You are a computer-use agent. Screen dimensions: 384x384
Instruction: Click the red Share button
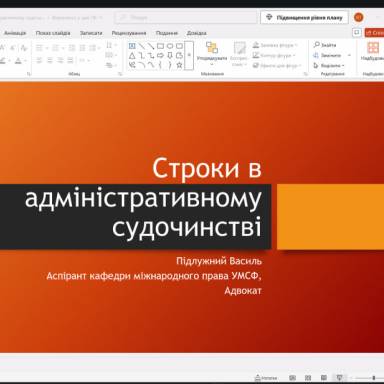pos(375,33)
